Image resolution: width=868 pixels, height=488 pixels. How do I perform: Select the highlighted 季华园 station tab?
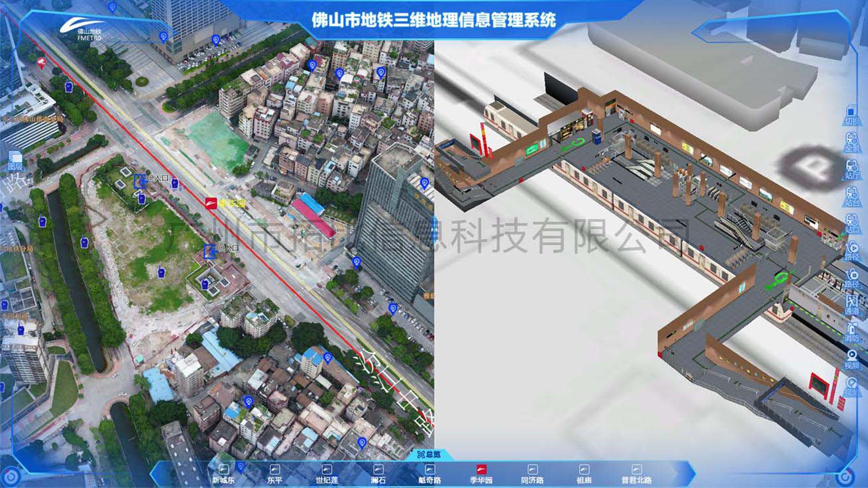(481, 475)
